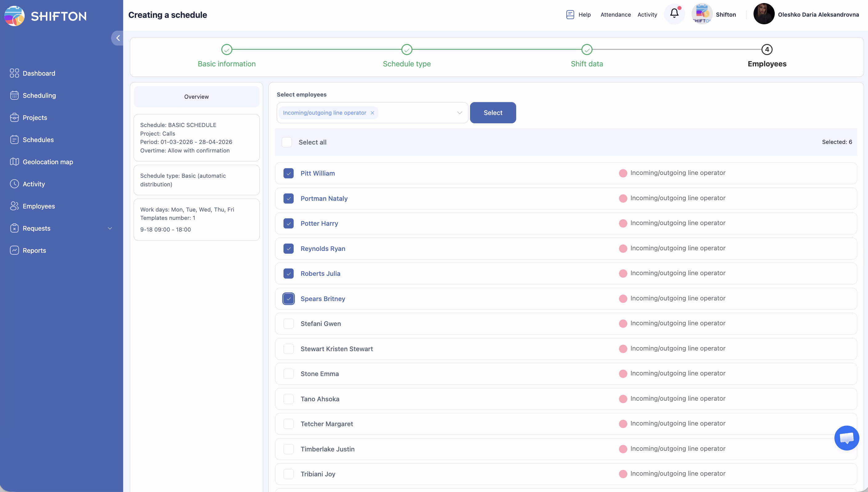Check the Select all checkbox
This screenshot has height=492, width=868.
click(x=287, y=142)
